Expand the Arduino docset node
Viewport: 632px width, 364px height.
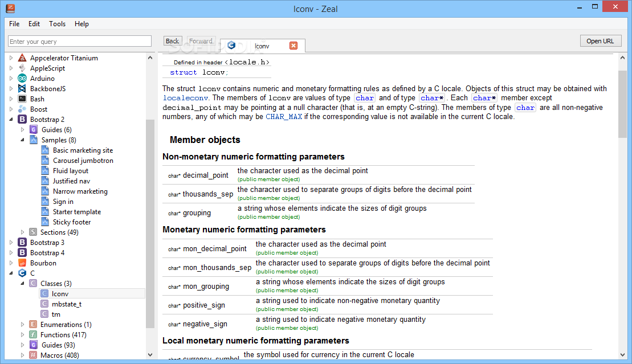[x=11, y=79]
